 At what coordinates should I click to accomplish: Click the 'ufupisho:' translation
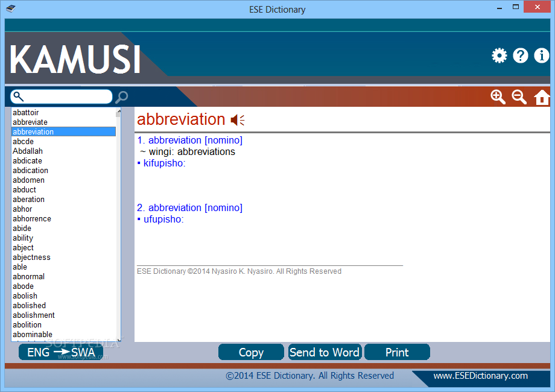point(163,220)
